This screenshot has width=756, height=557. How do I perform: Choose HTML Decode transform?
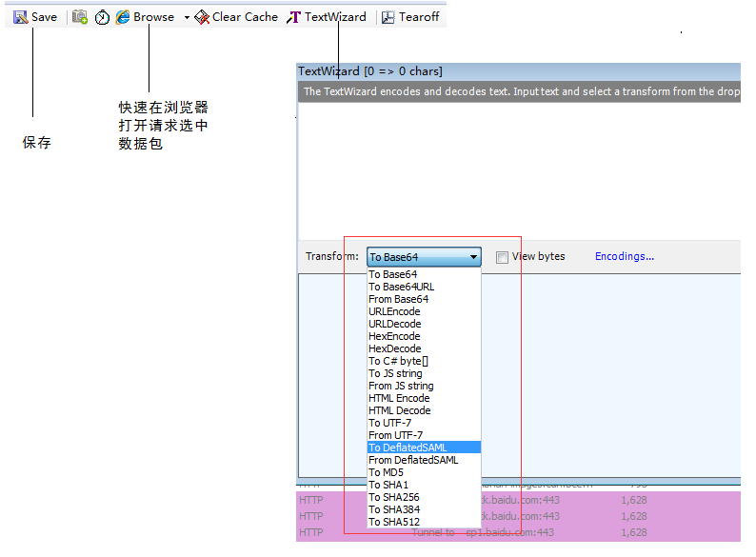pos(424,410)
